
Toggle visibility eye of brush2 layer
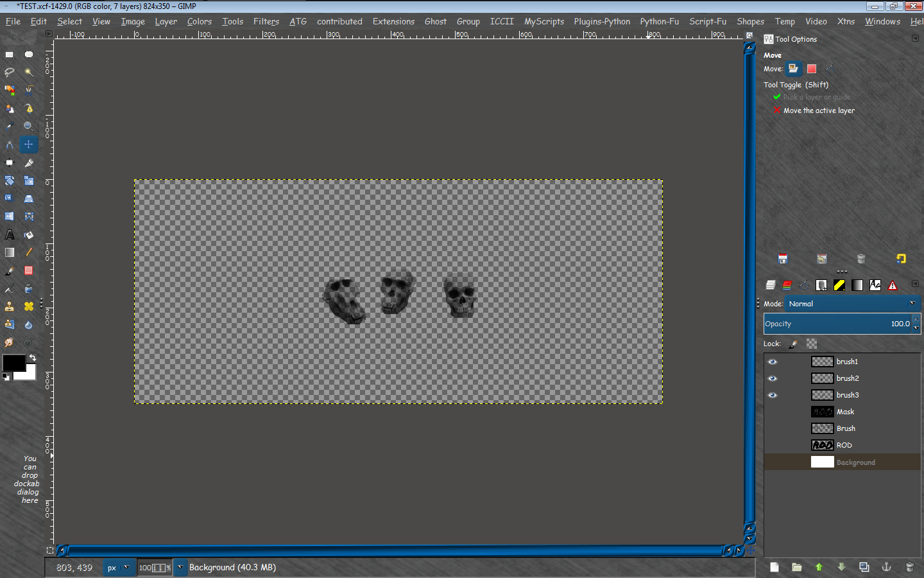coord(773,378)
